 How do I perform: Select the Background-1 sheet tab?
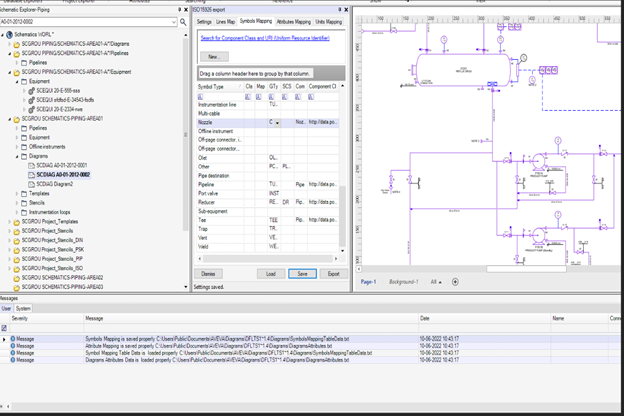tap(404, 282)
